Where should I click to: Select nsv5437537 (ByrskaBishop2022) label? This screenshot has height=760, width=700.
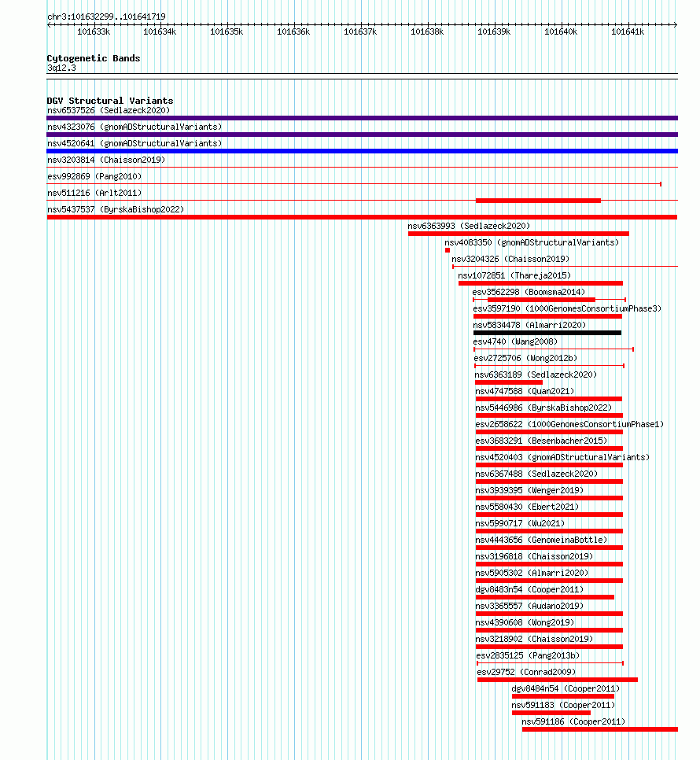pyautogui.click(x=116, y=209)
